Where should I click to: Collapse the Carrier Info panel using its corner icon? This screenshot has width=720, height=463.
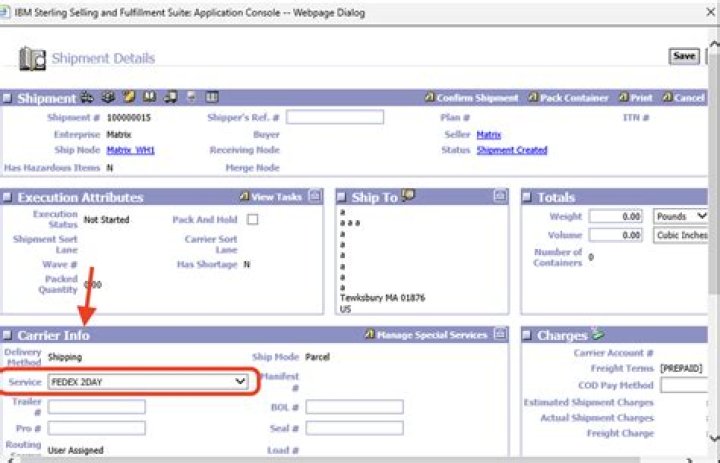pos(500,334)
